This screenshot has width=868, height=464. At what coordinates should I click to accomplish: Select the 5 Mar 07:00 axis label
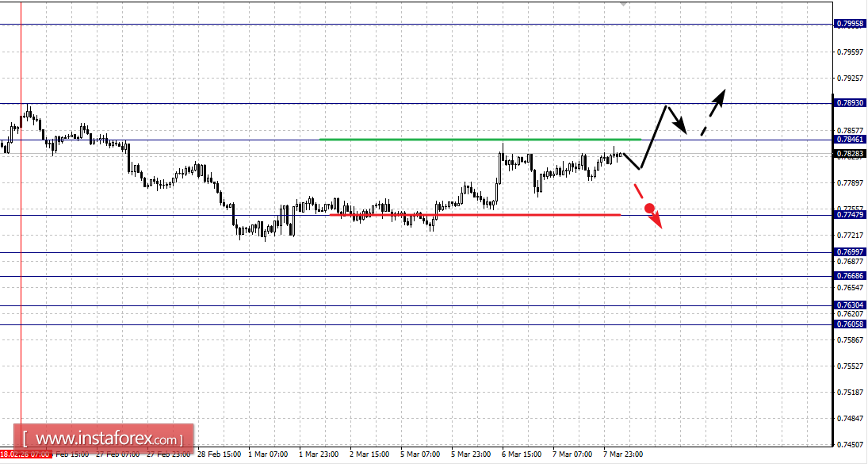[x=419, y=454]
